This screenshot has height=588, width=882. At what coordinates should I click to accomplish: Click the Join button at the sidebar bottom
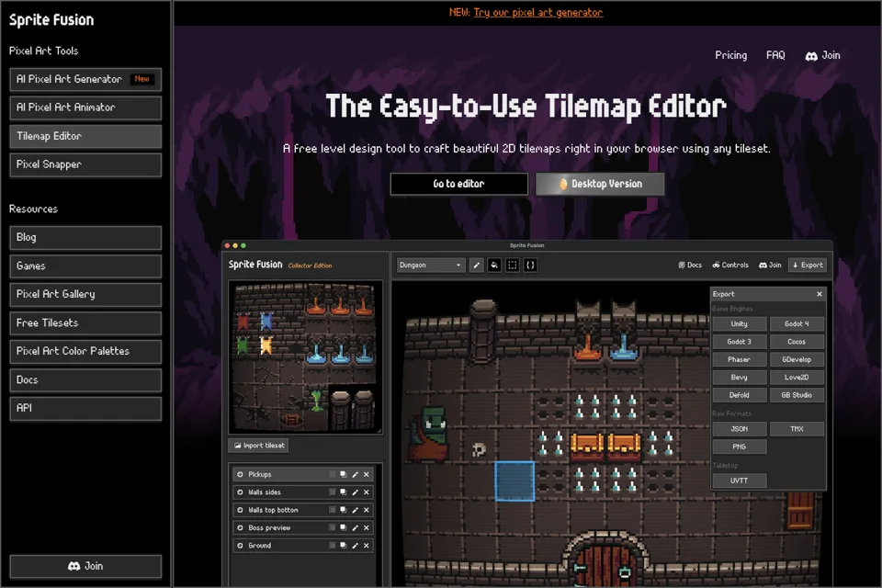point(85,566)
